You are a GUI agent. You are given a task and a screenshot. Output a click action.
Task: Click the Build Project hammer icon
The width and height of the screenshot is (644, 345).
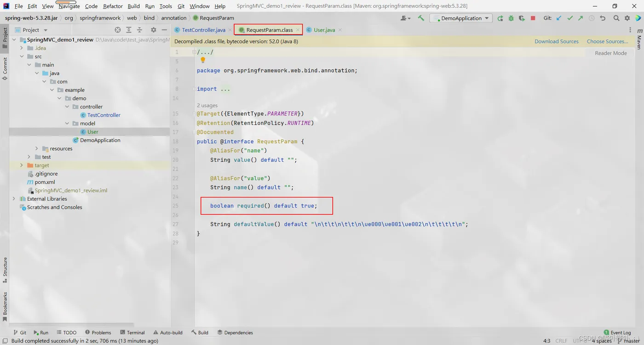(x=420, y=18)
